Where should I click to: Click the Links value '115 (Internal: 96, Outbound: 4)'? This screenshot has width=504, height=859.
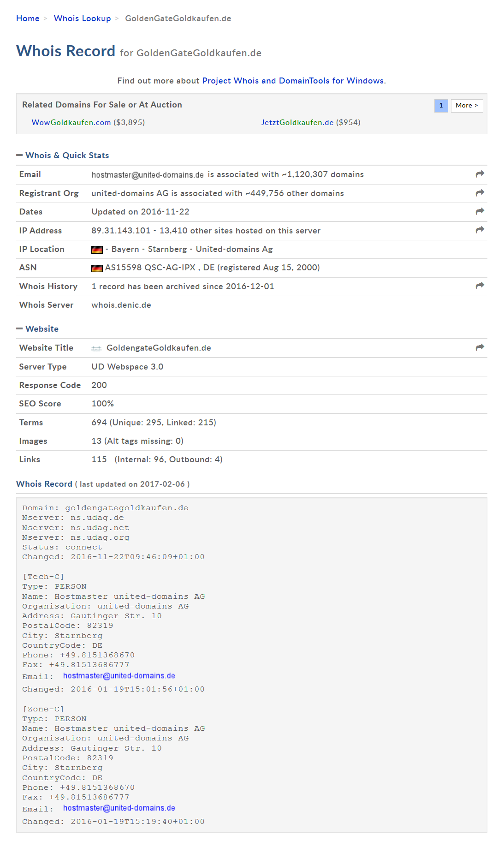pyautogui.click(x=157, y=459)
